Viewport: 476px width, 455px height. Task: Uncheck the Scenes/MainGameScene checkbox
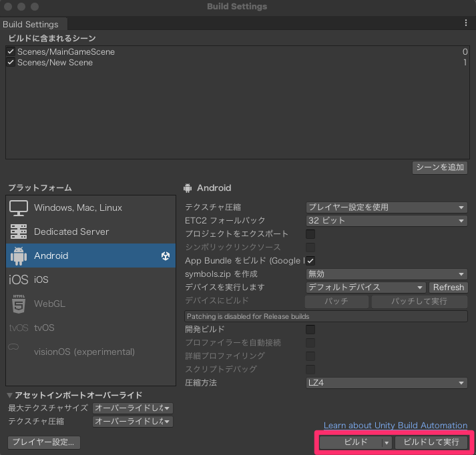pos(11,51)
